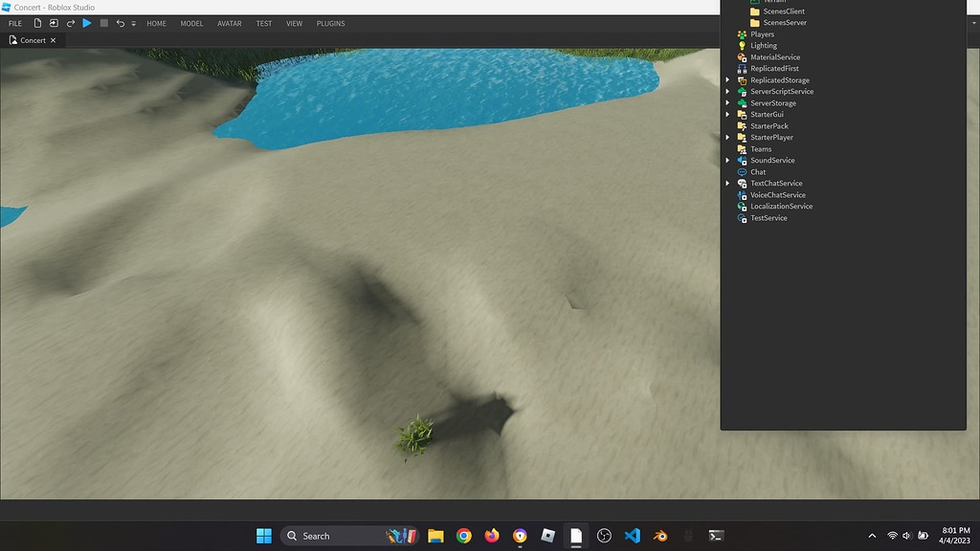Expand StarterGui in the Explorer

click(728, 114)
